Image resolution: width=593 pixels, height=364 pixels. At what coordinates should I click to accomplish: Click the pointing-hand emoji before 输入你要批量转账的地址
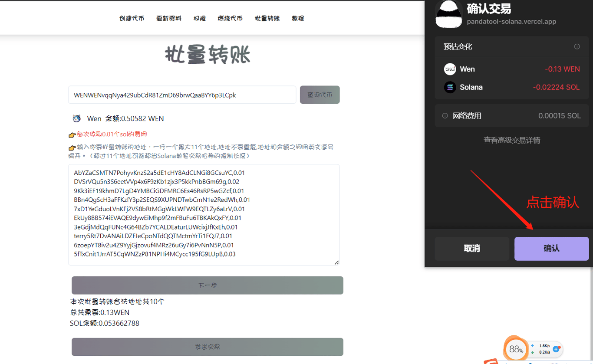tap(72, 148)
